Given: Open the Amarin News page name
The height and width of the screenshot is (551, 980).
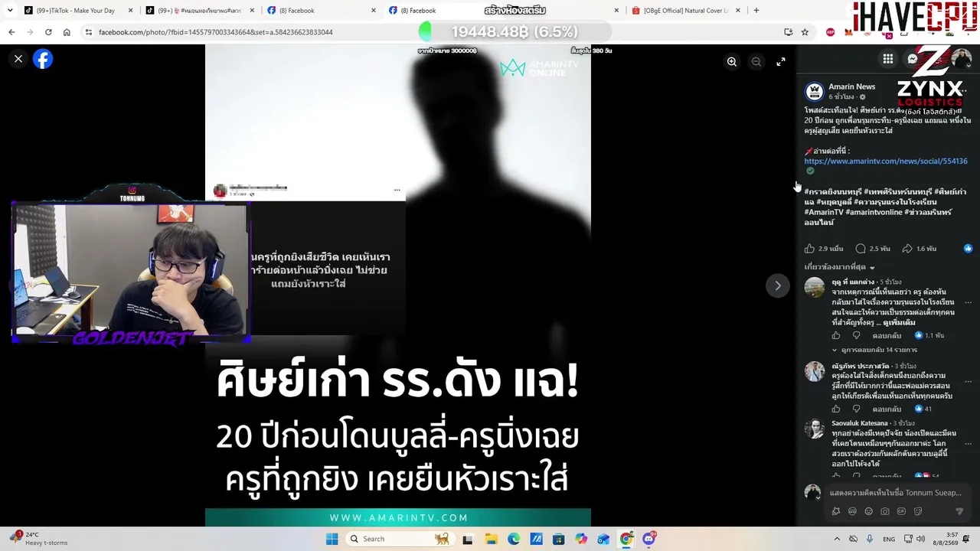Looking at the screenshot, I should pyautogui.click(x=851, y=86).
